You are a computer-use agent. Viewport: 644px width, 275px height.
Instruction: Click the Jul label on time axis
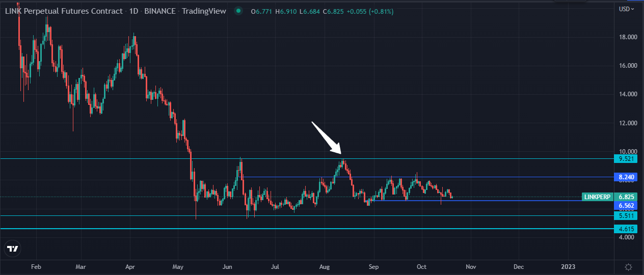coord(275,266)
